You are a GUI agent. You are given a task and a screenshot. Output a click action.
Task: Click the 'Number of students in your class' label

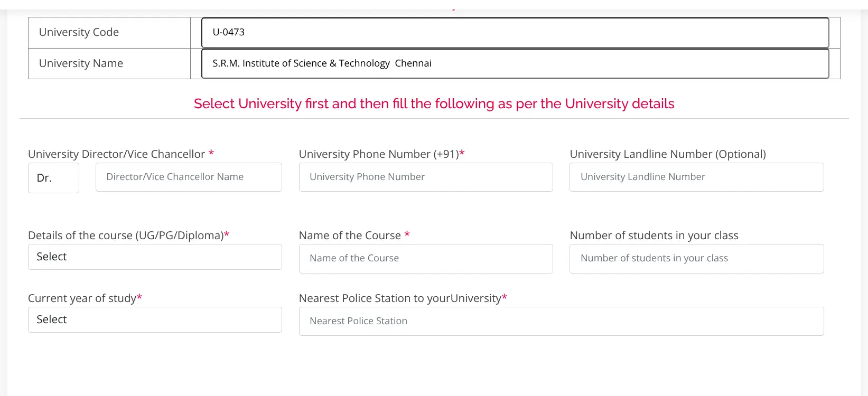654,235
